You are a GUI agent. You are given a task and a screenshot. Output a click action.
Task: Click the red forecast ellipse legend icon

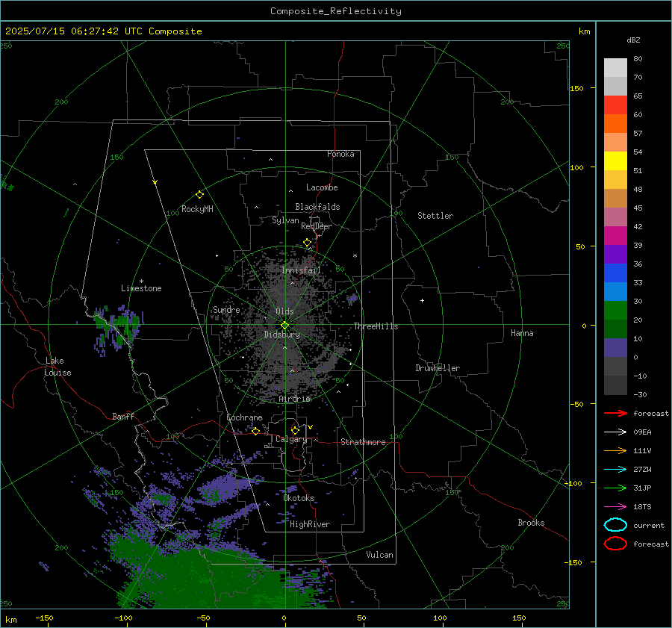tap(615, 544)
